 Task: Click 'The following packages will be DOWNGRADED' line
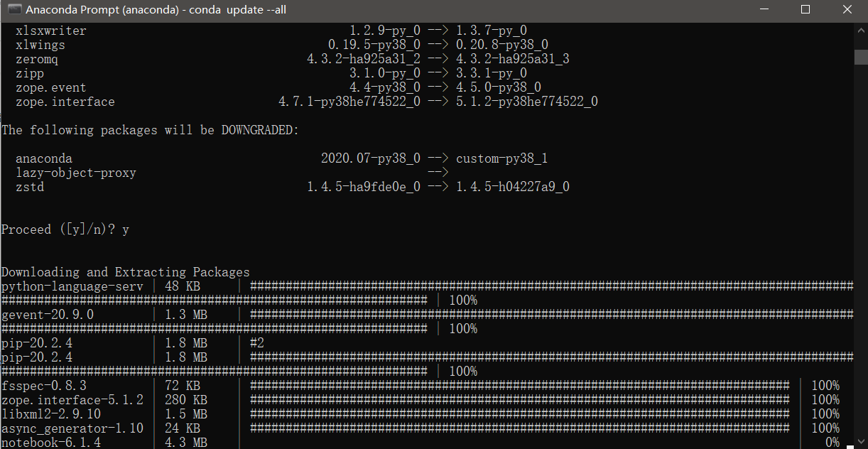coord(151,131)
